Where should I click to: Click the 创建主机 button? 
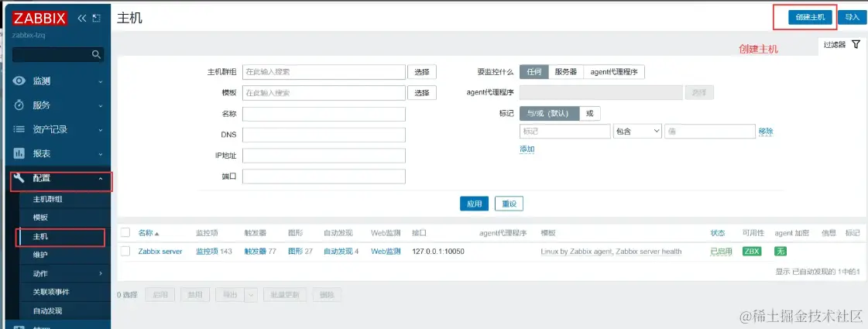click(x=811, y=17)
